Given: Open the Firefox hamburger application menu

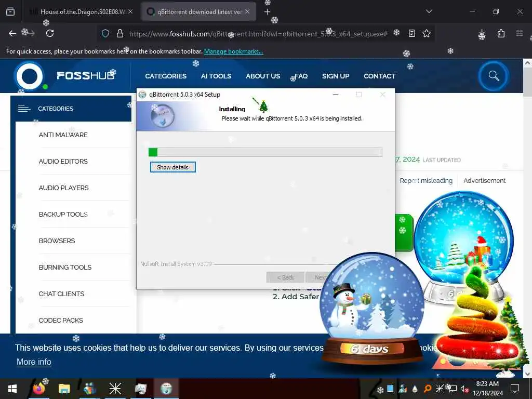Looking at the screenshot, I should point(520,33).
